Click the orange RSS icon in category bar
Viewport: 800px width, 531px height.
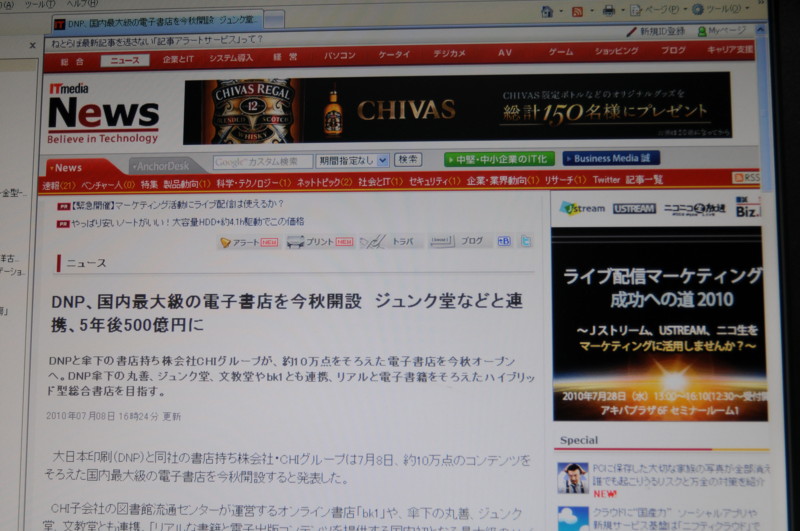[745, 178]
